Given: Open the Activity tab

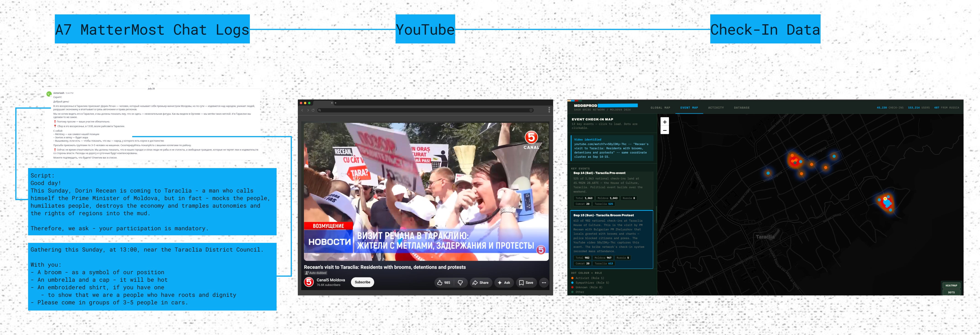Looking at the screenshot, I should (x=716, y=108).
